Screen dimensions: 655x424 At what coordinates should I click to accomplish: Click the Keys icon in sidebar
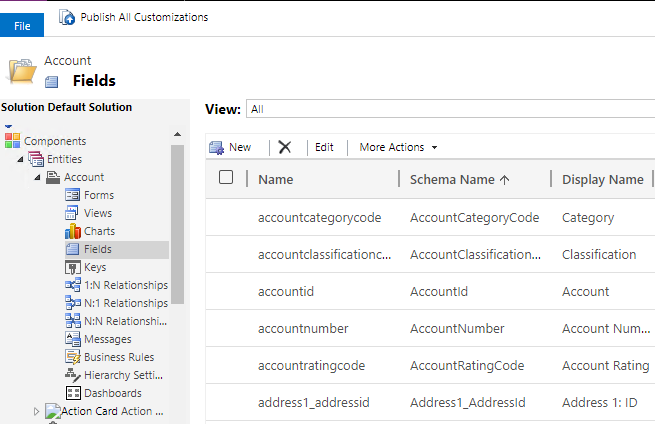73,267
